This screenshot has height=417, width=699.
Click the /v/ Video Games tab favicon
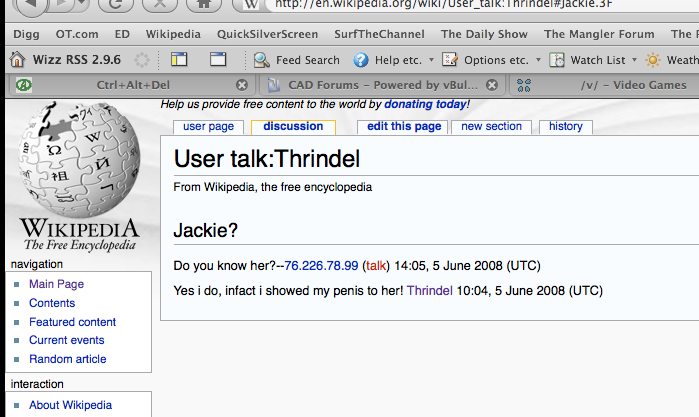(524, 85)
